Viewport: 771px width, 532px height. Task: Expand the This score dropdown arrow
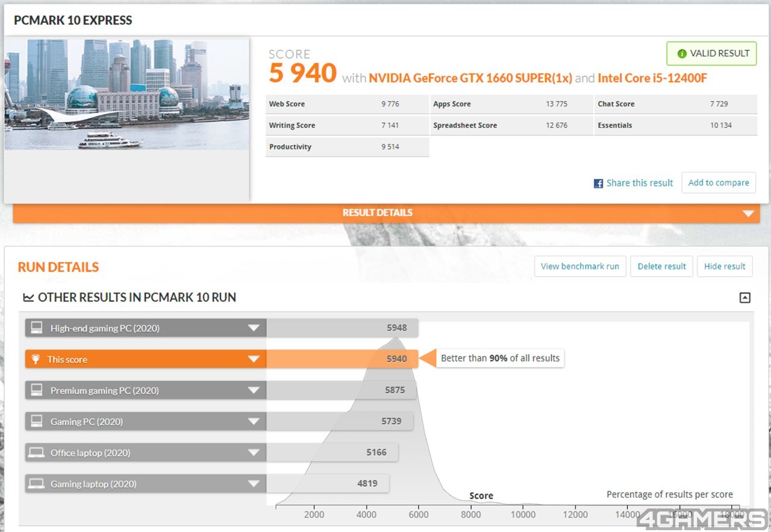click(254, 360)
